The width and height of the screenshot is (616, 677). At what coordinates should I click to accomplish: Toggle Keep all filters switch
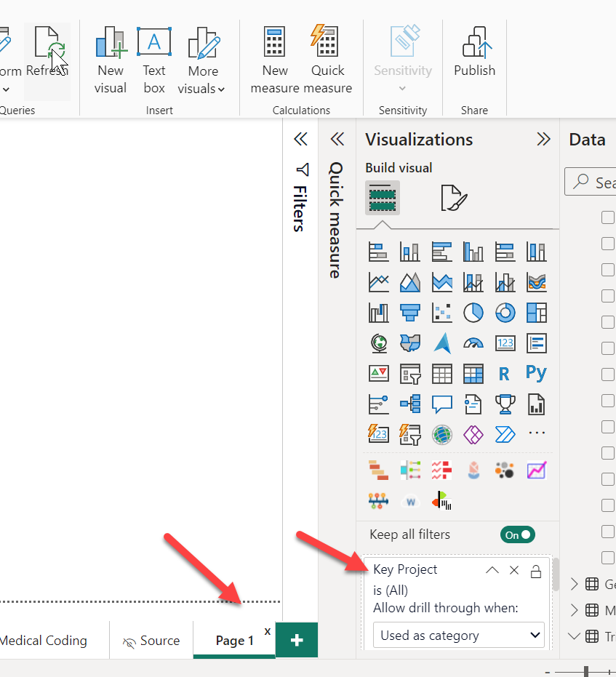tap(518, 534)
